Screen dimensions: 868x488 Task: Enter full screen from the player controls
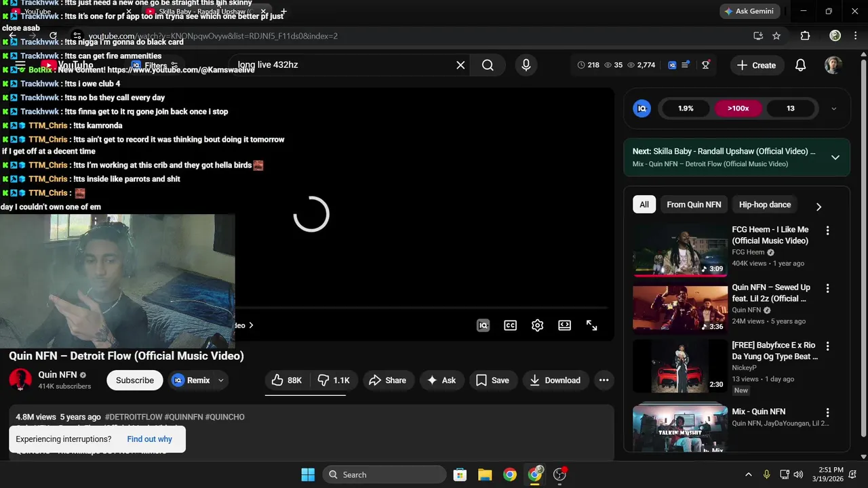(592, 325)
